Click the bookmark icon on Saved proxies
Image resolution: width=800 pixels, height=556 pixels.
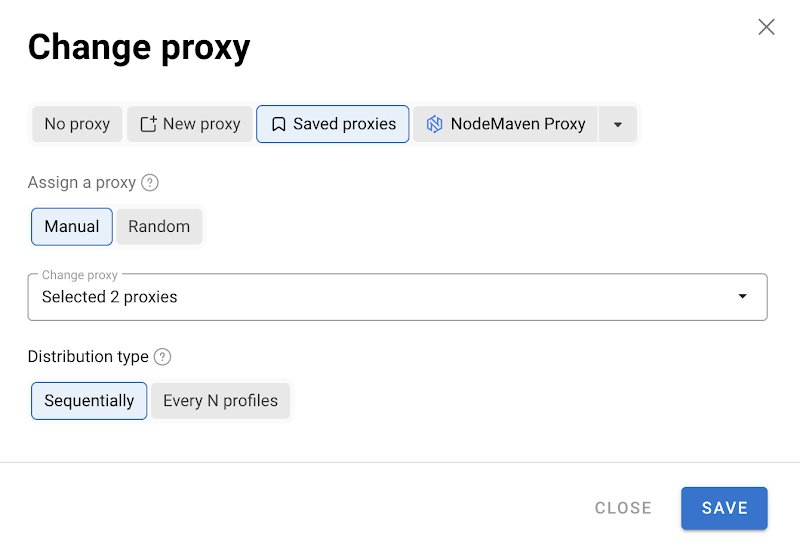point(279,124)
